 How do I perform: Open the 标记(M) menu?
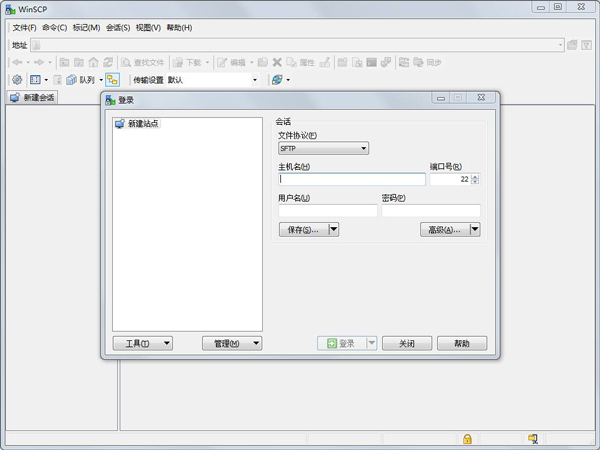[86, 28]
